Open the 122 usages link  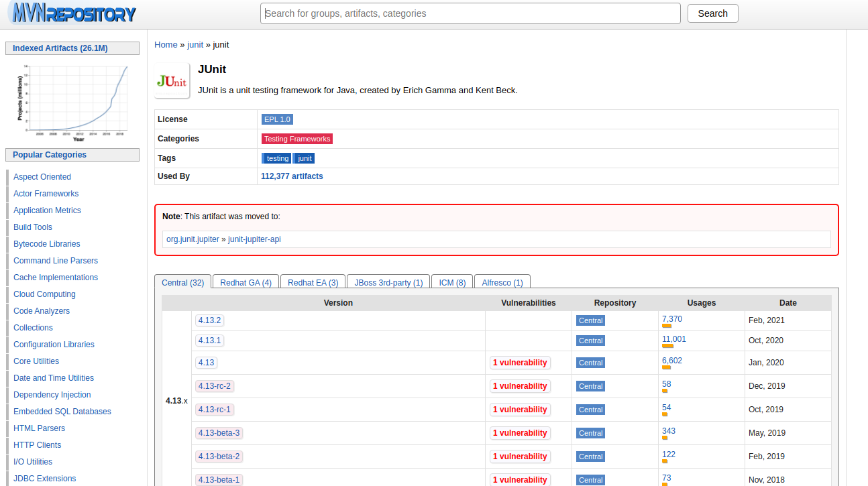coord(669,454)
